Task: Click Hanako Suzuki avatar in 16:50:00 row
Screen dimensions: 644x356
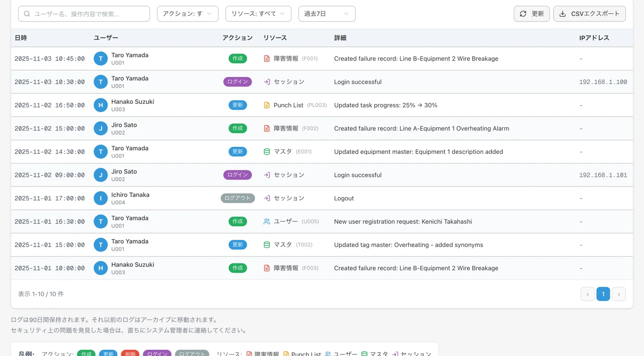Action: pos(101,105)
